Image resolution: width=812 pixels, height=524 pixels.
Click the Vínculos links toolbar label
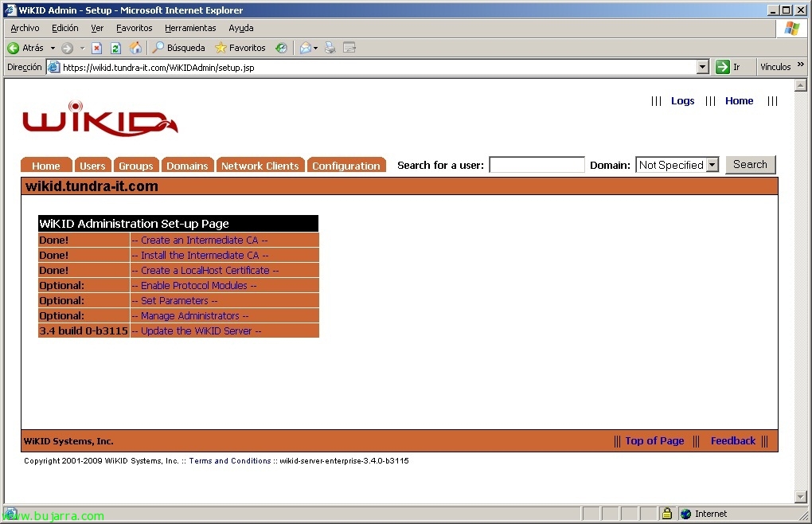(x=775, y=67)
